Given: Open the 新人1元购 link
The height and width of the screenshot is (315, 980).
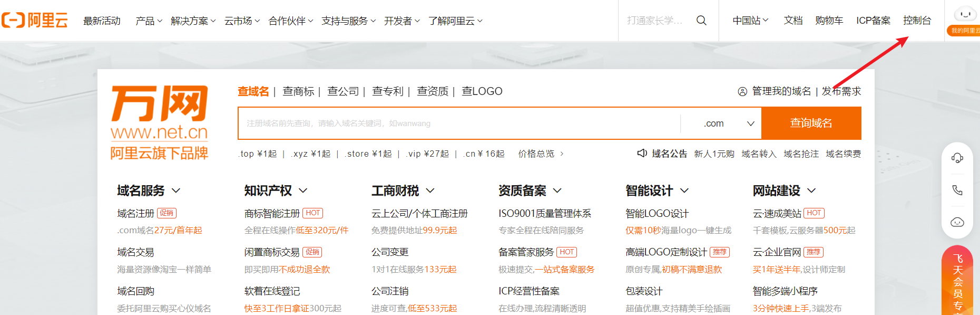Looking at the screenshot, I should 714,154.
